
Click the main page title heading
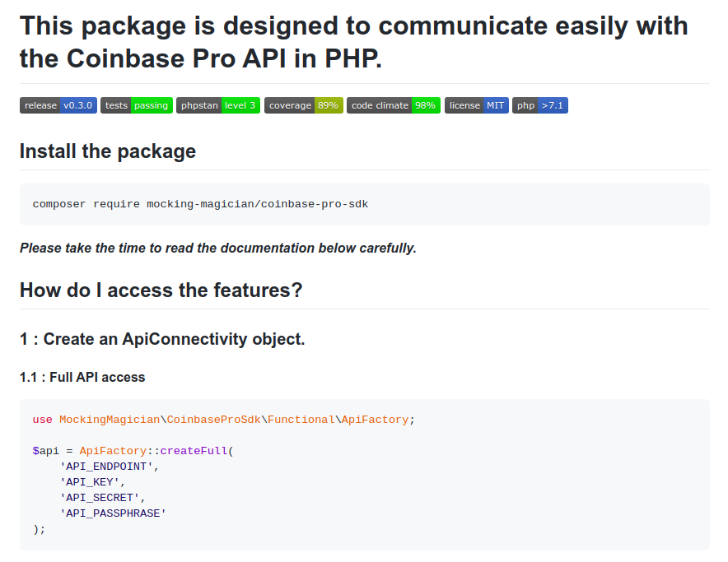click(x=352, y=42)
